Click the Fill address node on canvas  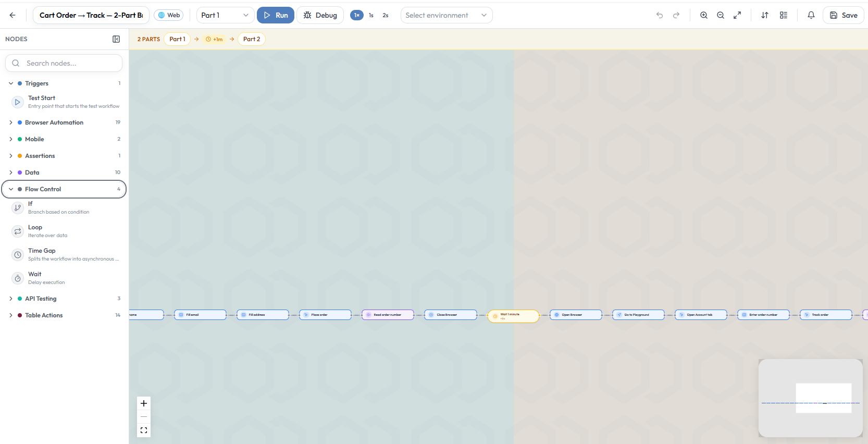(x=263, y=315)
